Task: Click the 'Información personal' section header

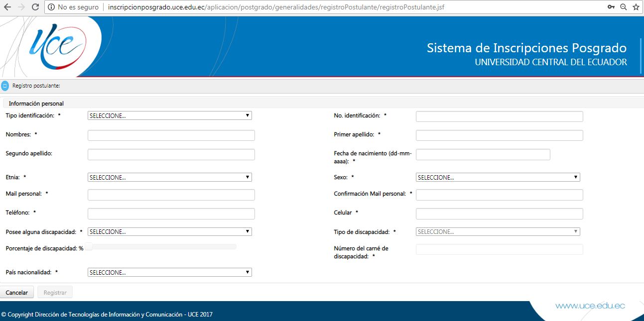Action: (x=35, y=103)
